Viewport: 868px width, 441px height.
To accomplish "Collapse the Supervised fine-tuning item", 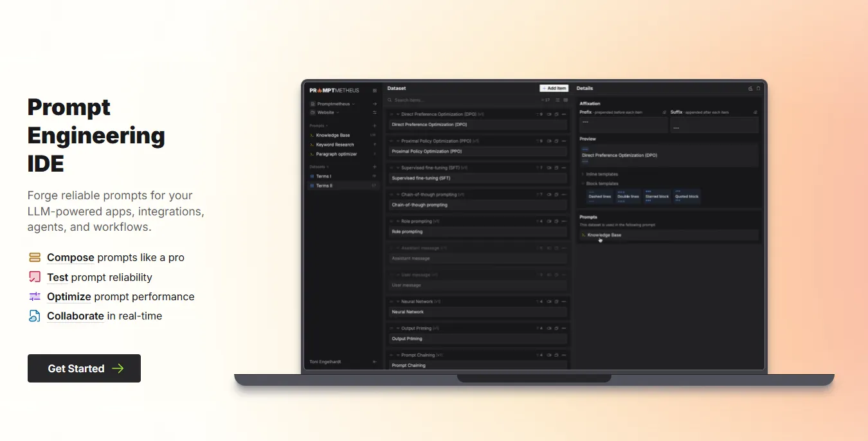I will pos(398,168).
